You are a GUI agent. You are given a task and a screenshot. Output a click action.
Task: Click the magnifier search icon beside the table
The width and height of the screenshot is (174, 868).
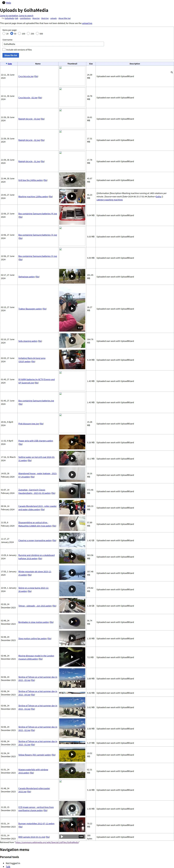(172, 72)
